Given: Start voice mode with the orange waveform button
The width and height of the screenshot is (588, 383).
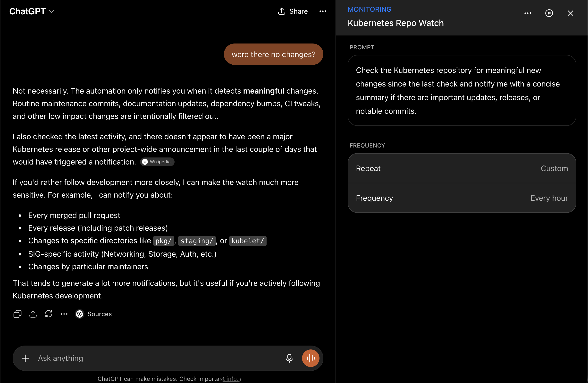Looking at the screenshot, I should (311, 358).
